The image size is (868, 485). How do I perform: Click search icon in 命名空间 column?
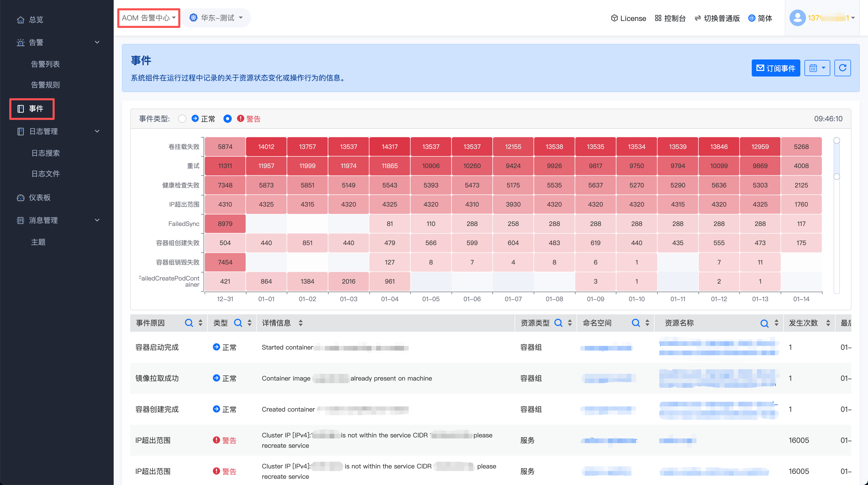coord(636,323)
